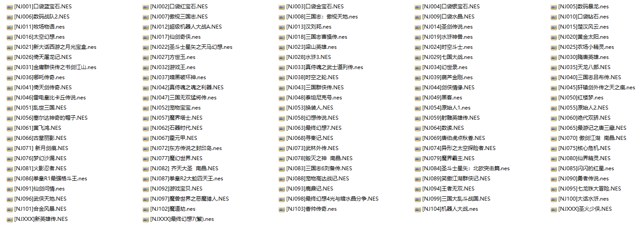Click the icon of [NJ093]鹿鼎记.NES
This screenshot has height=227, width=644.
(x=282, y=189)
